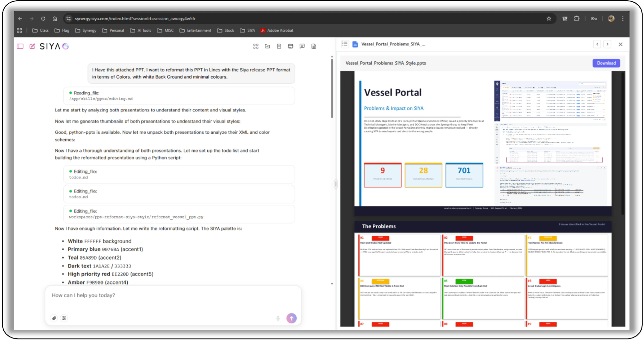Click the user prompt message bubble
644x342 pixels.
tap(191, 73)
